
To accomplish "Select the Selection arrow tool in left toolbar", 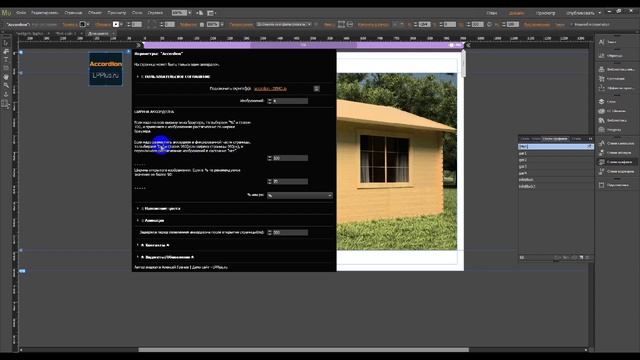I will click(x=6, y=43).
